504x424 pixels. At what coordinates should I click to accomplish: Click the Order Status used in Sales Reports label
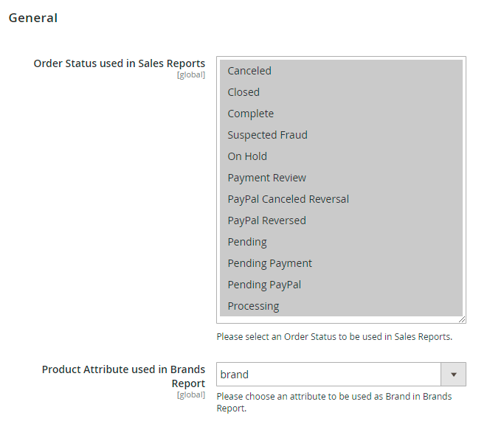(x=120, y=63)
